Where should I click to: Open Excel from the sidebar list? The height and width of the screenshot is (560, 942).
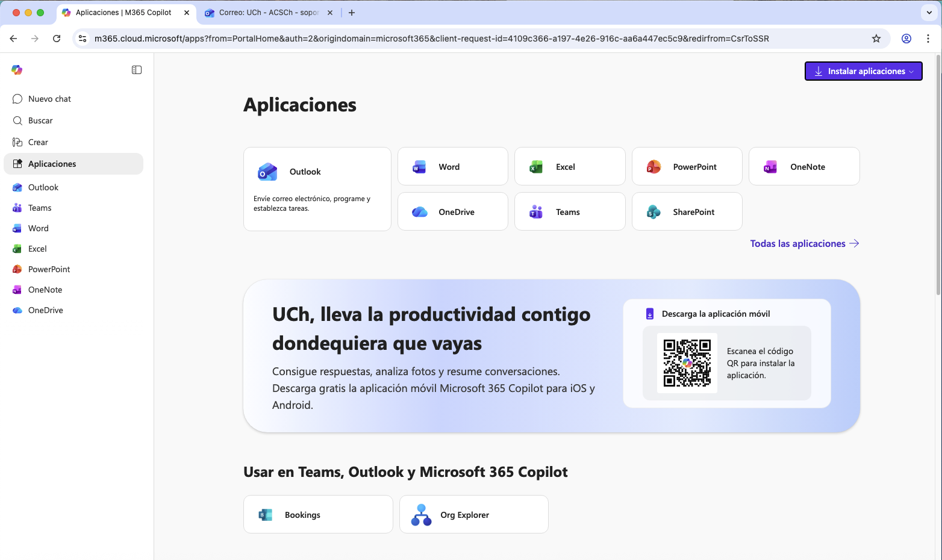[73, 249]
